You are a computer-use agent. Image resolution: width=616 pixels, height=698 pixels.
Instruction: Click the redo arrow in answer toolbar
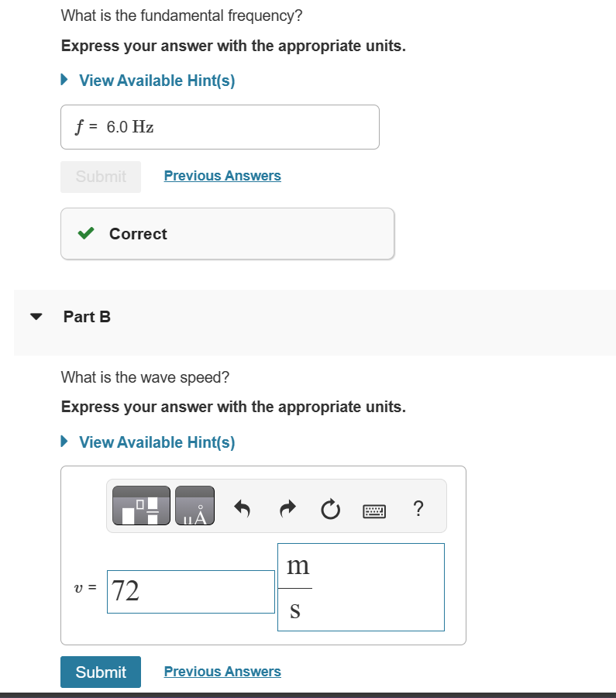[x=287, y=509]
